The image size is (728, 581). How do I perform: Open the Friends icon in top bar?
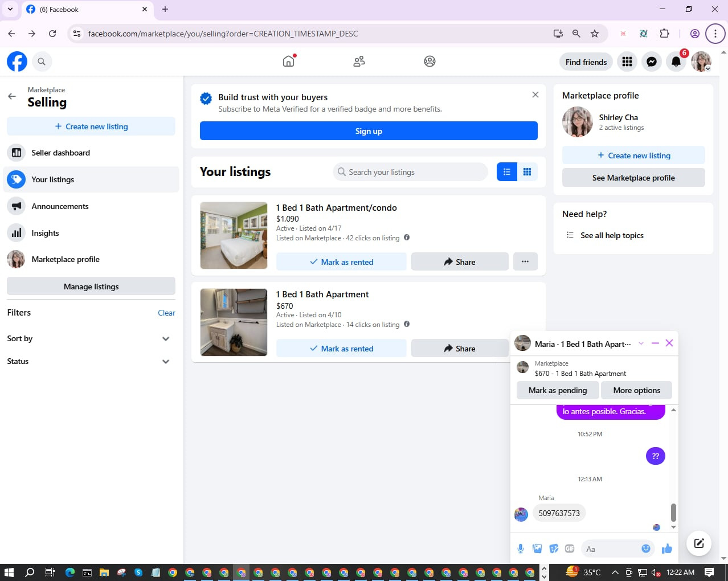coord(359,62)
